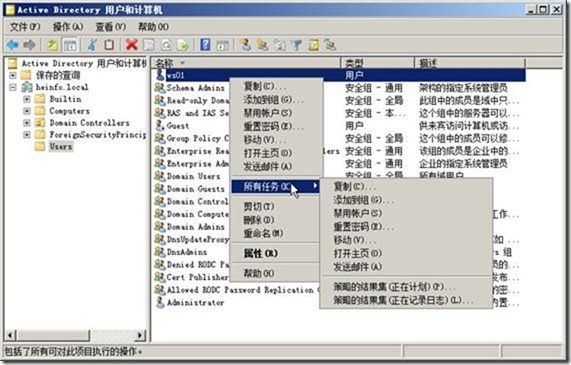Select Domain Users group row
This screenshot has width=571, height=365.
point(192,176)
